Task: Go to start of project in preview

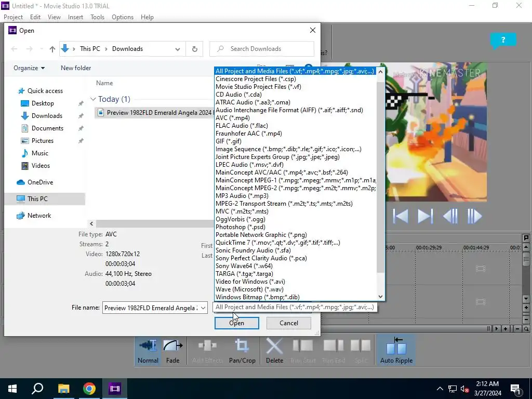Action: 401,216
